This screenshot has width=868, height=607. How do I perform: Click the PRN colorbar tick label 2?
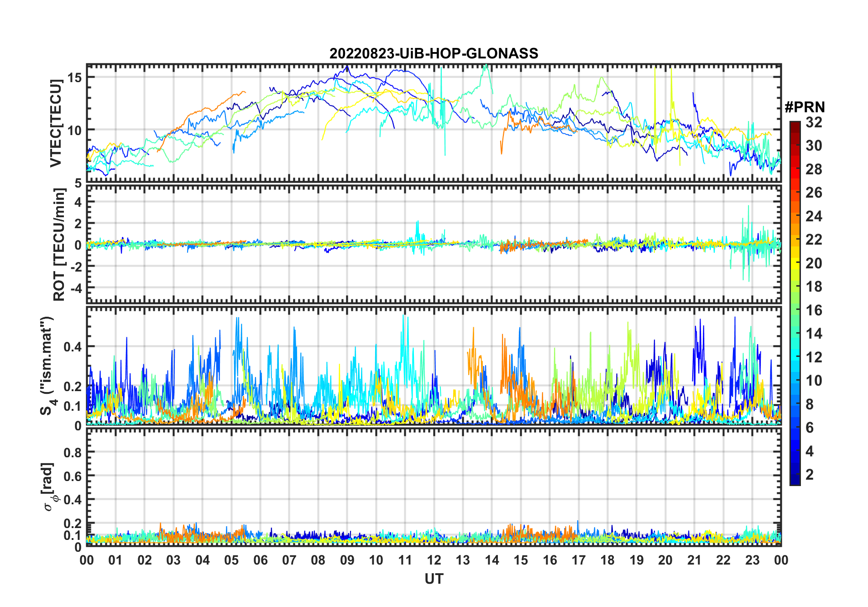[810, 475]
